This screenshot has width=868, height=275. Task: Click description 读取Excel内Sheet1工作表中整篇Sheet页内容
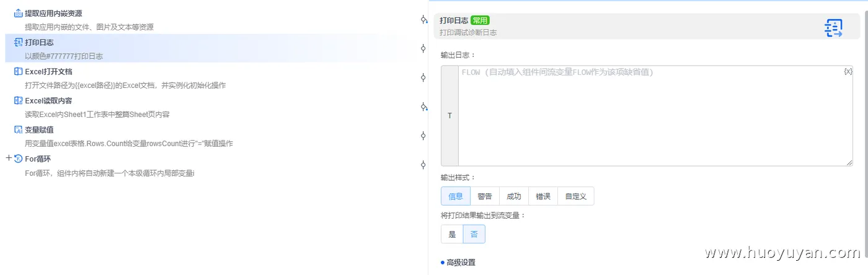pyautogui.click(x=97, y=115)
